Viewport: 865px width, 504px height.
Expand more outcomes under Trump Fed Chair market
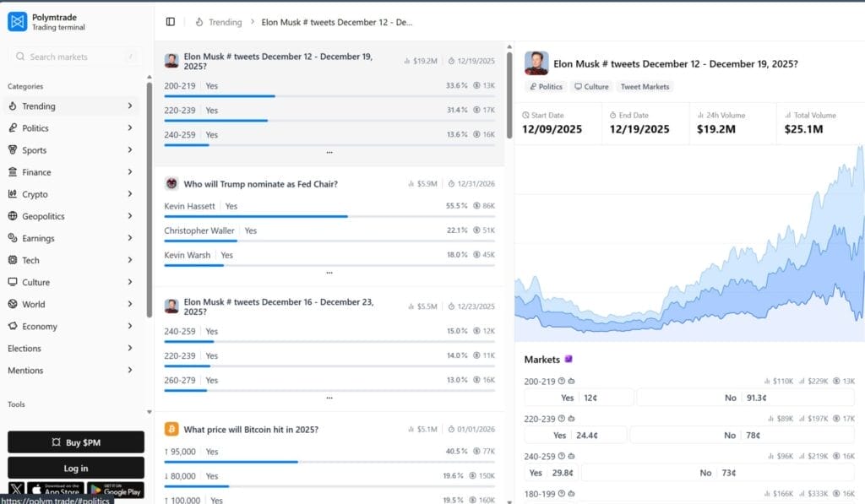point(329,273)
